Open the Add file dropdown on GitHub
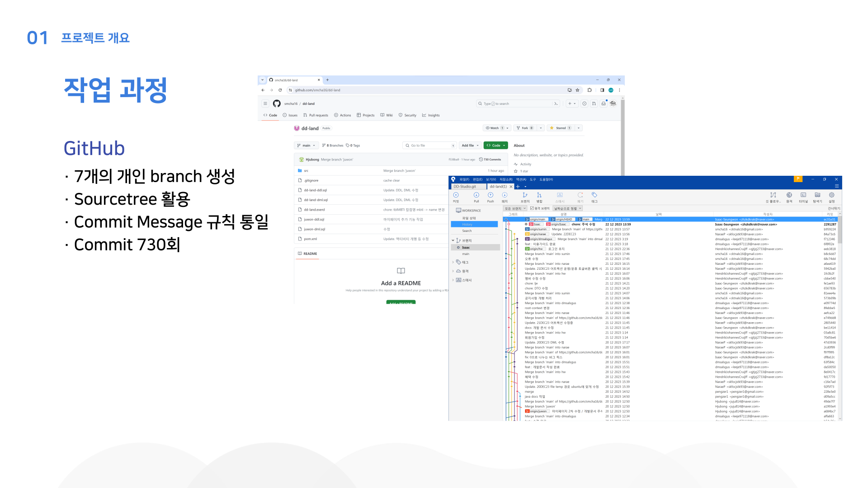The width and height of the screenshot is (868, 488). tap(470, 145)
